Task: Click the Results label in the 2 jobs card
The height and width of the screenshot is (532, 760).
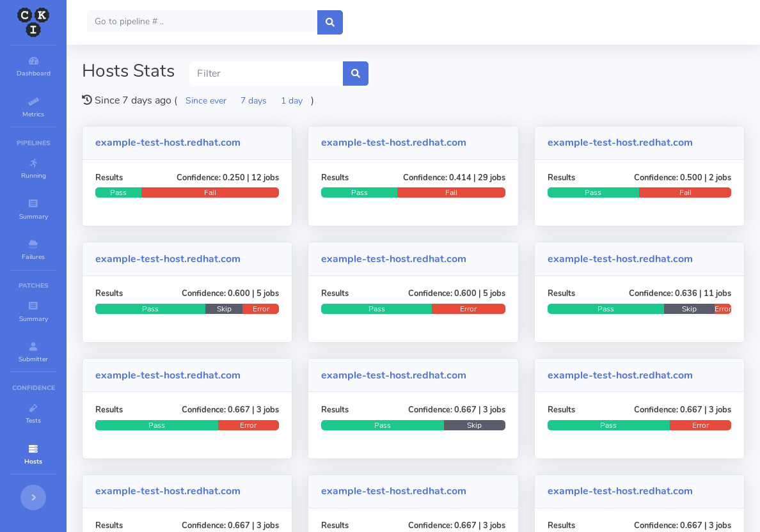Action: click(561, 177)
